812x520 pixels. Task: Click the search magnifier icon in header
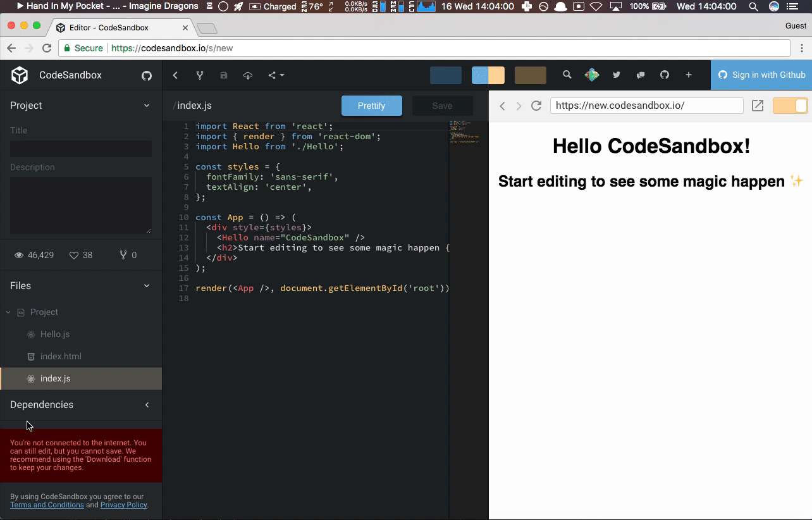click(x=567, y=75)
